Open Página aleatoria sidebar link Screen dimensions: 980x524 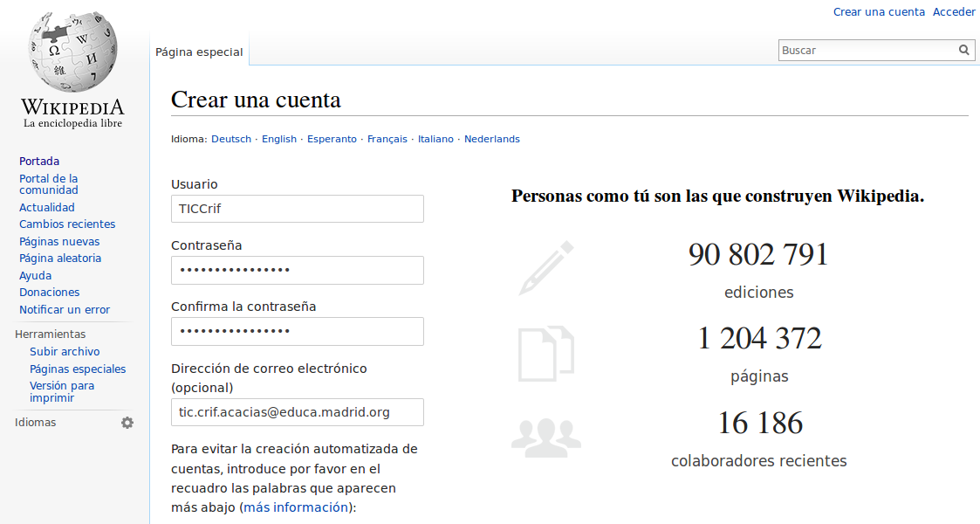[60, 259]
